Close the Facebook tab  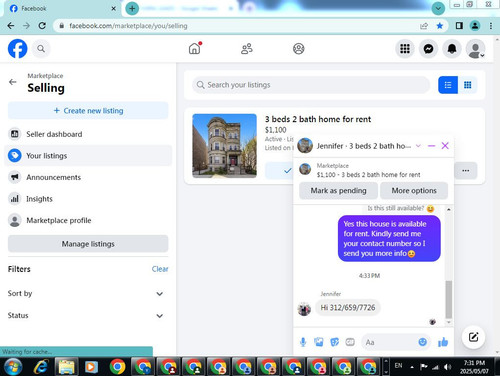(x=113, y=8)
